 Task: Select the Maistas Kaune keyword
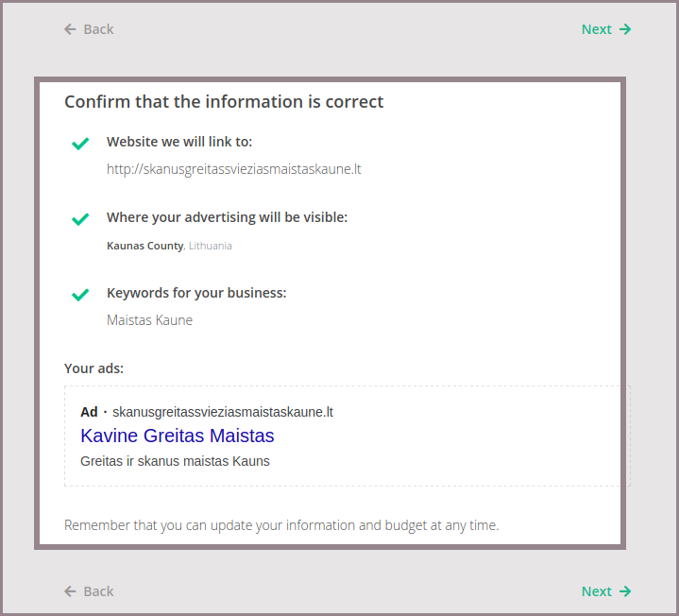[149, 320]
